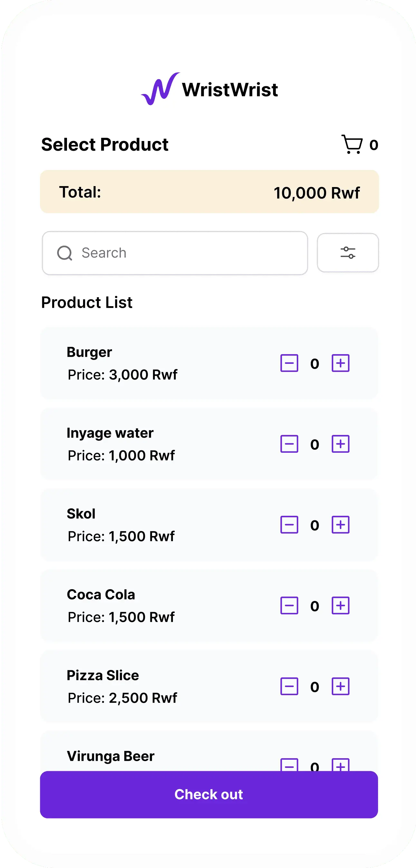Click the WristWrist logo
Screen dimensions: 416x868
point(209,89)
